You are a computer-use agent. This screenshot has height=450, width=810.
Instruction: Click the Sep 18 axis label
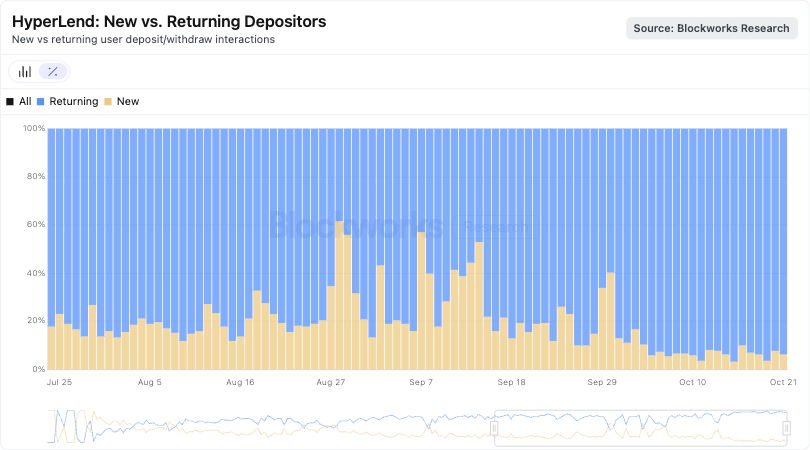[x=511, y=382]
